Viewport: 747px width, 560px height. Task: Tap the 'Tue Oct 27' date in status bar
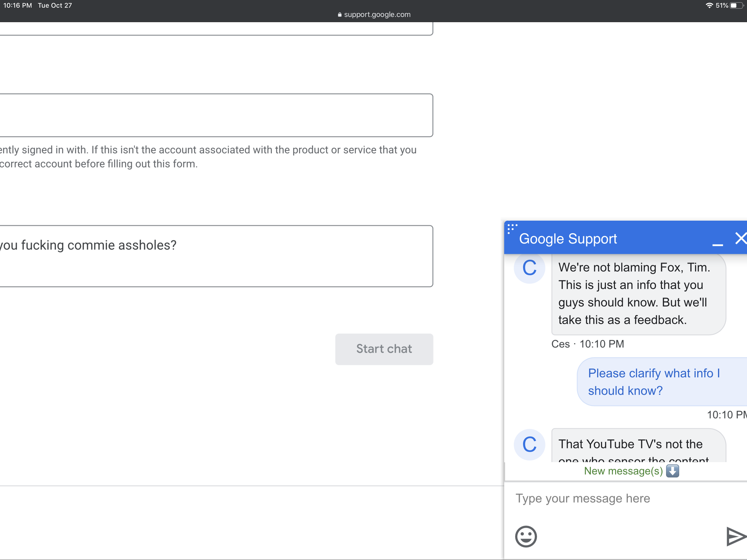point(55,5)
